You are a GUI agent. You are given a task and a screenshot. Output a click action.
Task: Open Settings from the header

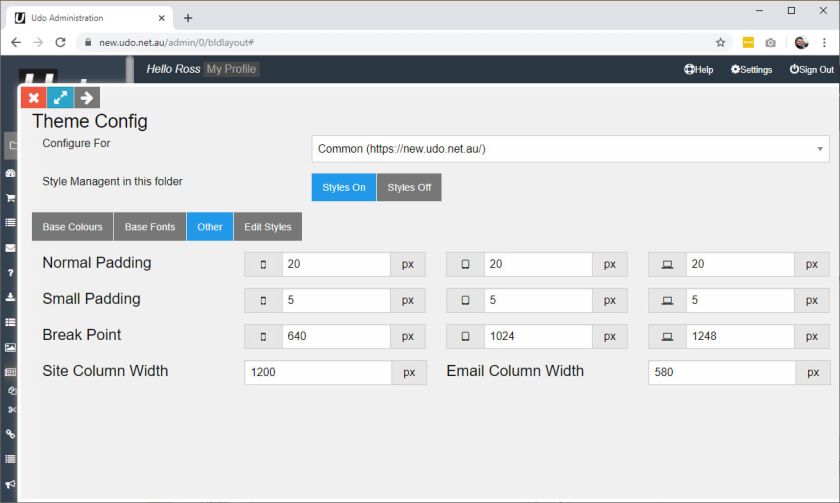752,70
